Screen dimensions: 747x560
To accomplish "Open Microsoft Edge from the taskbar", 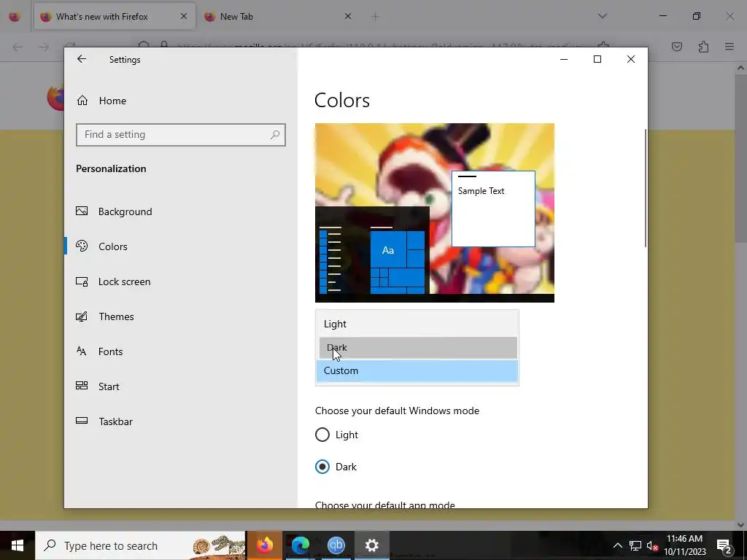I will [x=300, y=545].
